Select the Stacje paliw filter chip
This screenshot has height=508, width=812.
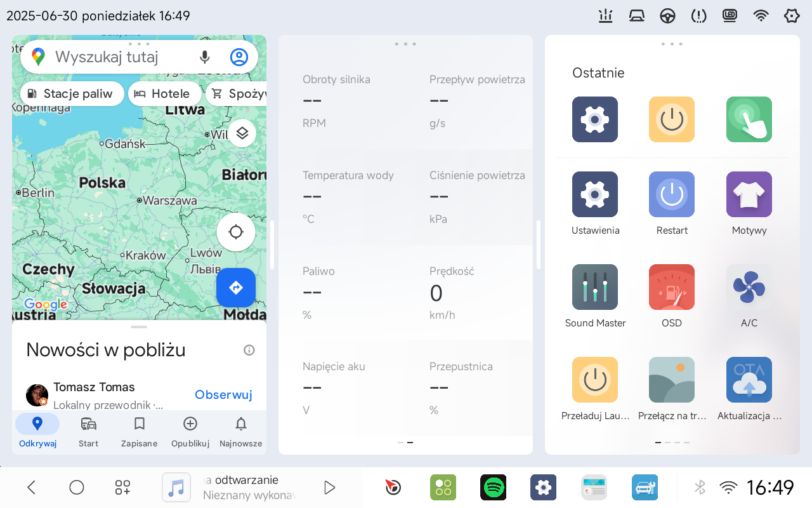[72, 94]
